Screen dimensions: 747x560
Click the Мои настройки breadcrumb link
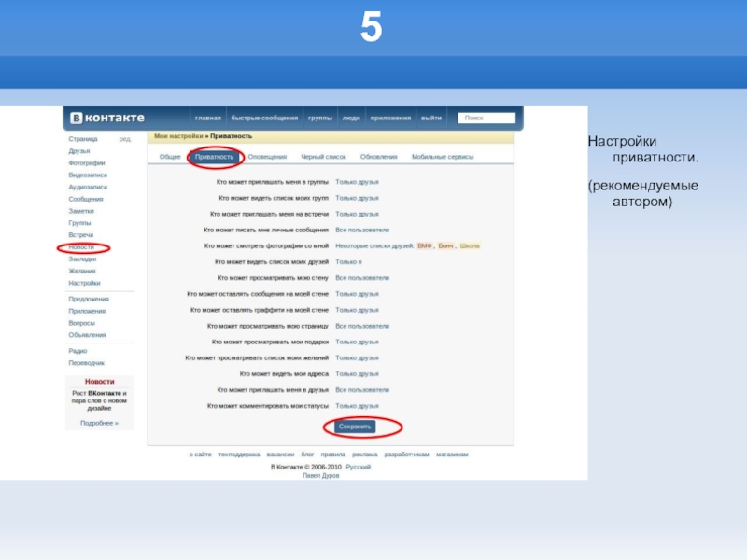178,136
